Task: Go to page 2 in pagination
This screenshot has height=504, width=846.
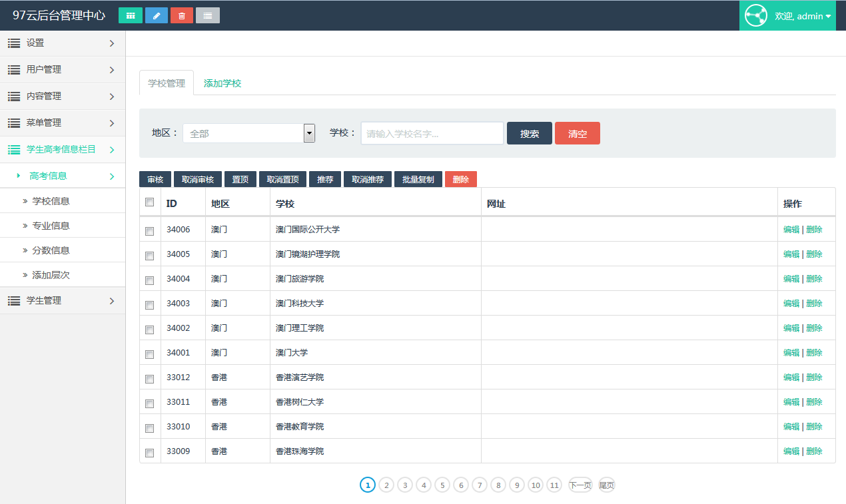Action: [386, 485]
